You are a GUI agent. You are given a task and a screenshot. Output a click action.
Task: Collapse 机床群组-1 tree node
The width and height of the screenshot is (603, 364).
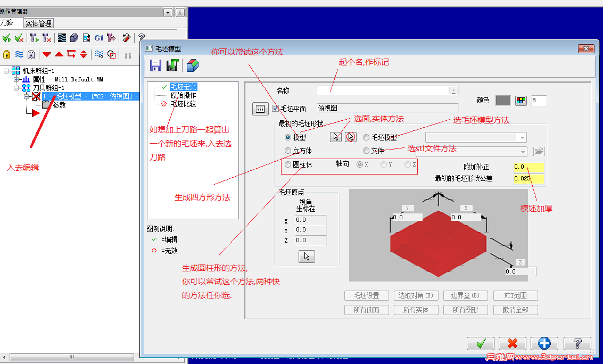[6, 71]
